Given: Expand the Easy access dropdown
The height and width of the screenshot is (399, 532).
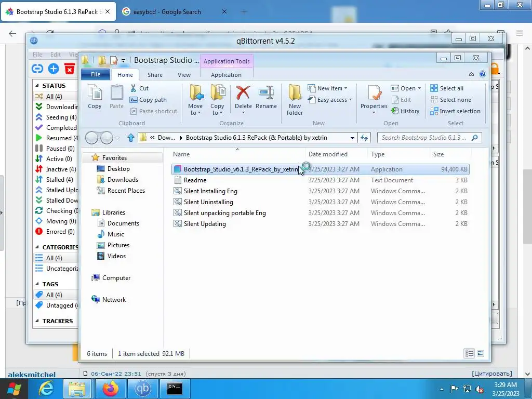Looking at the screenshot, I should coord(350,100).
